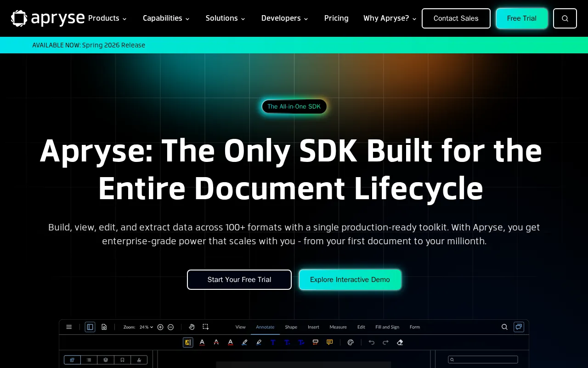
Task: Open the style palette icon
Action: pos(351,342)
